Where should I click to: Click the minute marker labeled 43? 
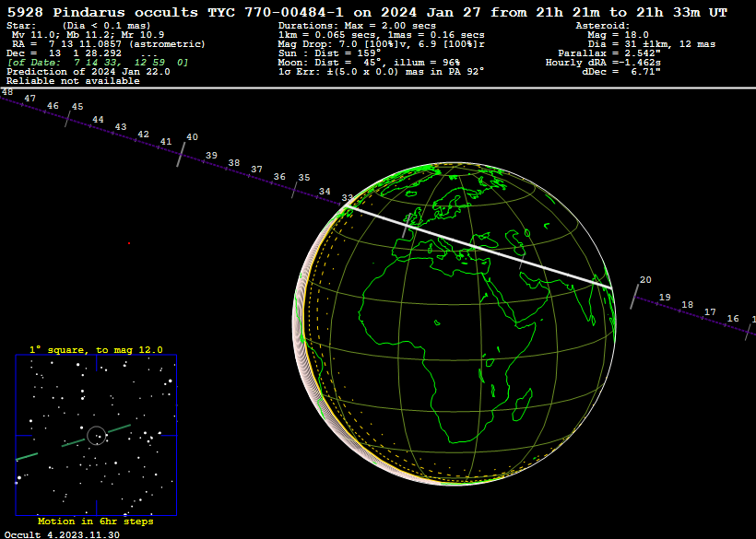(x=121, y=126)
